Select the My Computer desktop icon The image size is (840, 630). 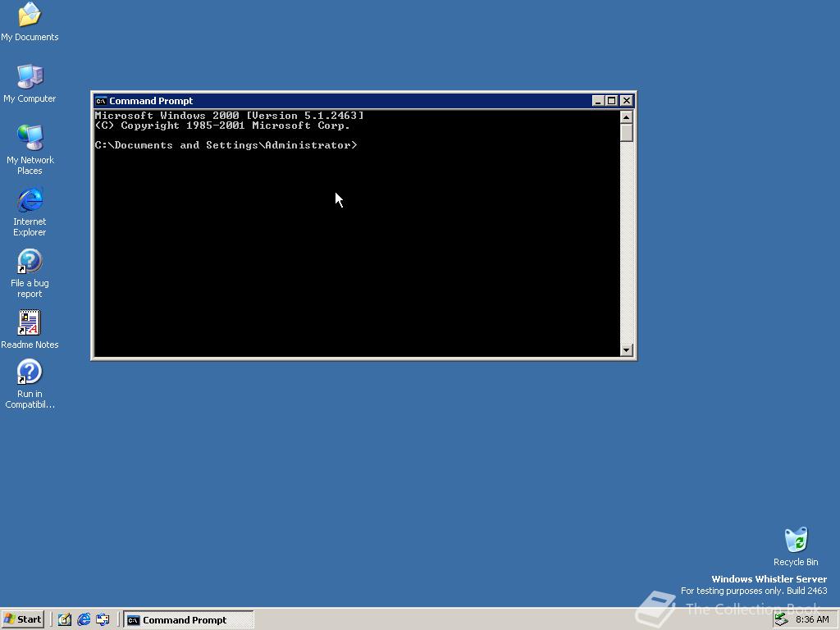click(x=30, y=83)
